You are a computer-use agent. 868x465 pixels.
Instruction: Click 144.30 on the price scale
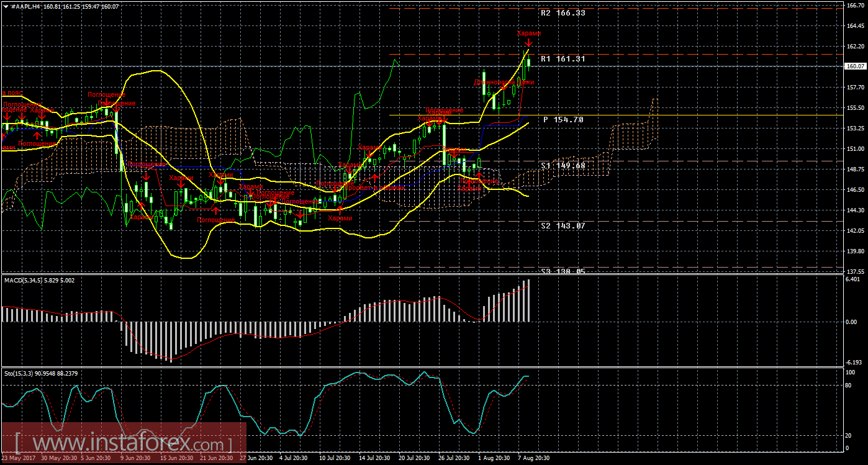[x=856, y=210]
